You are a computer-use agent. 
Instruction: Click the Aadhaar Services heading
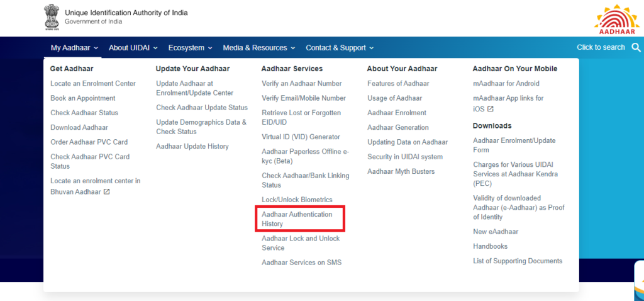pyautogui.click(x=292, y=69)
